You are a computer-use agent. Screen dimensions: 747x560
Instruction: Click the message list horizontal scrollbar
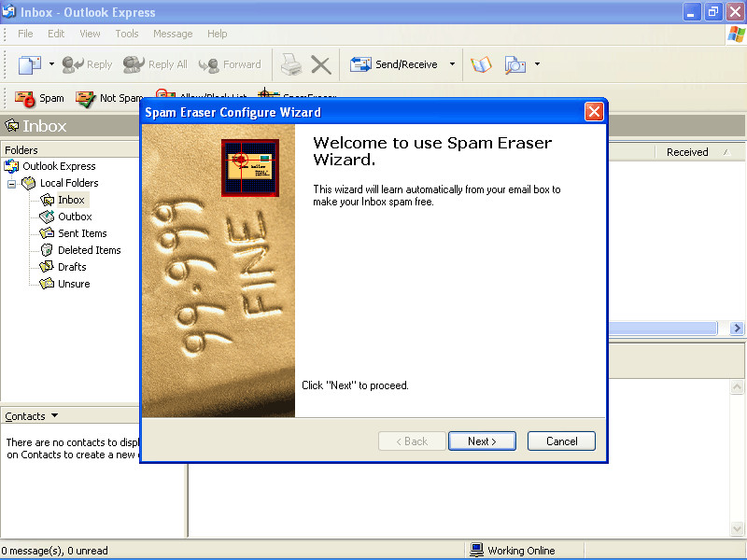(663, 329)
